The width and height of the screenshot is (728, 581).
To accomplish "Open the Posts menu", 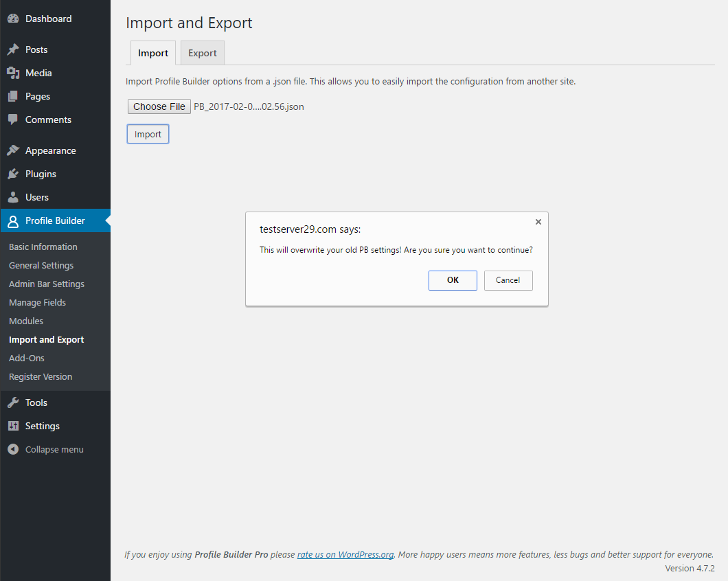I will (x=36, y=49).
